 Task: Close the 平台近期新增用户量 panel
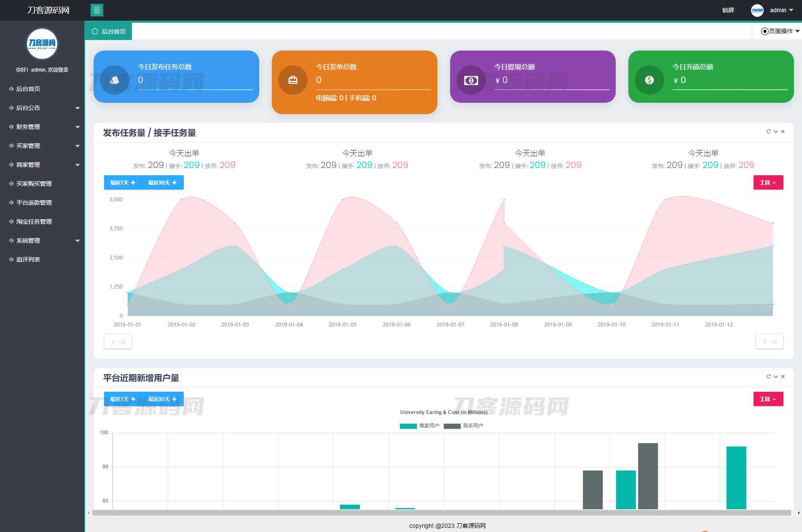(x=783, y=377)
